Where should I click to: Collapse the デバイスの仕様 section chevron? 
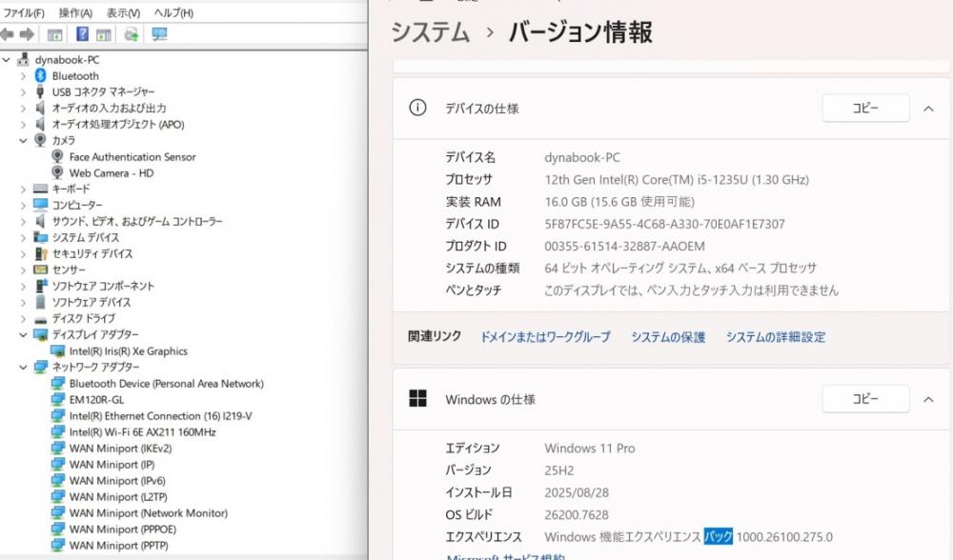pyautogui.click(x=928, y=109)
